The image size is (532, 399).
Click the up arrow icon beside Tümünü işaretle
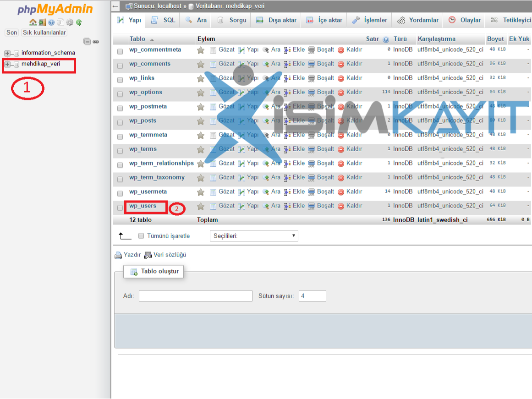125,236
